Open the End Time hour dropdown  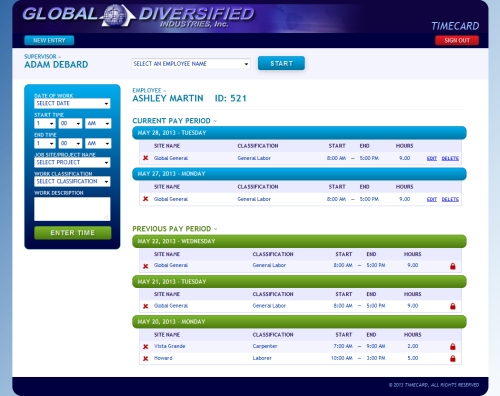(x=45, y=143)
